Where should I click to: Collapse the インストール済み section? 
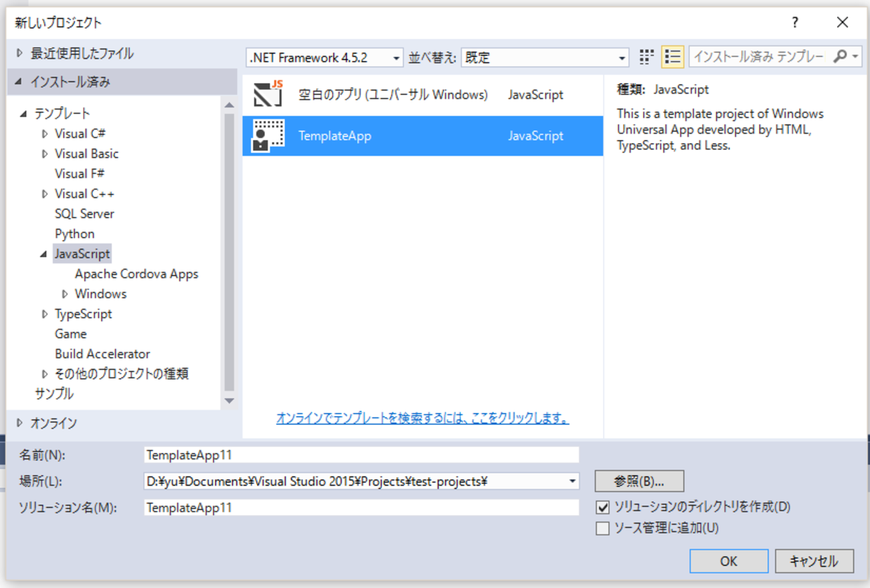[x=18, y=82]
